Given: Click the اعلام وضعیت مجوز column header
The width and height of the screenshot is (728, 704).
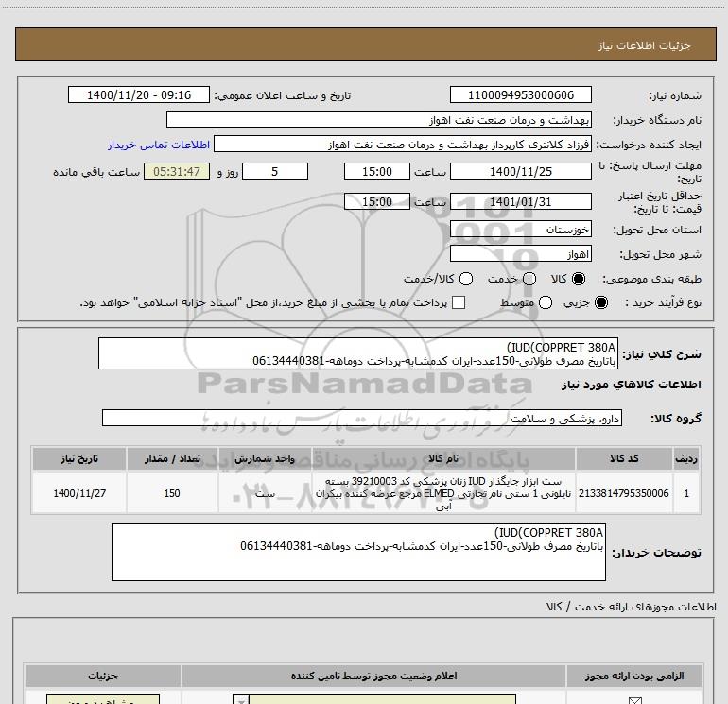Looking at the screenshot, I should coord(373,676).
